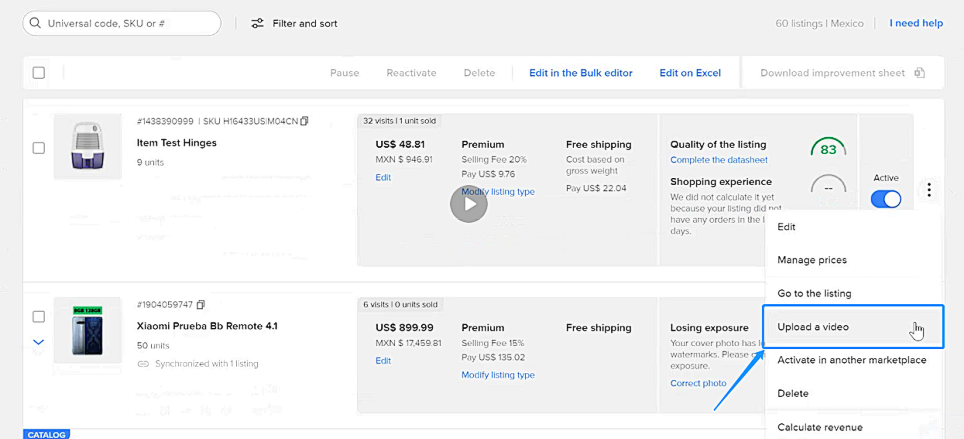The width and height of the screenshot is (964, 439).
Task: Open the three-dot menu for Item Test Hinges
Action: (929, 190)
